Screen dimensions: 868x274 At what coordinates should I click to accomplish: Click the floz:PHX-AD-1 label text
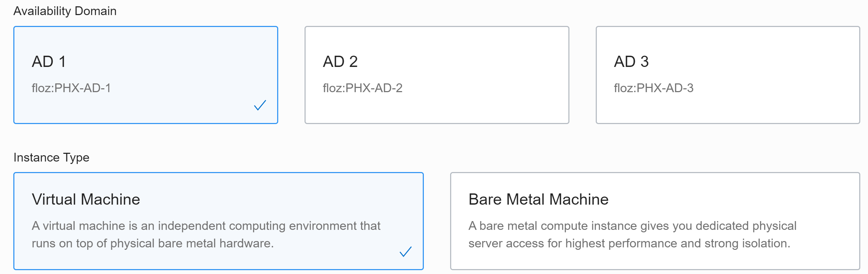click(71, 88)
